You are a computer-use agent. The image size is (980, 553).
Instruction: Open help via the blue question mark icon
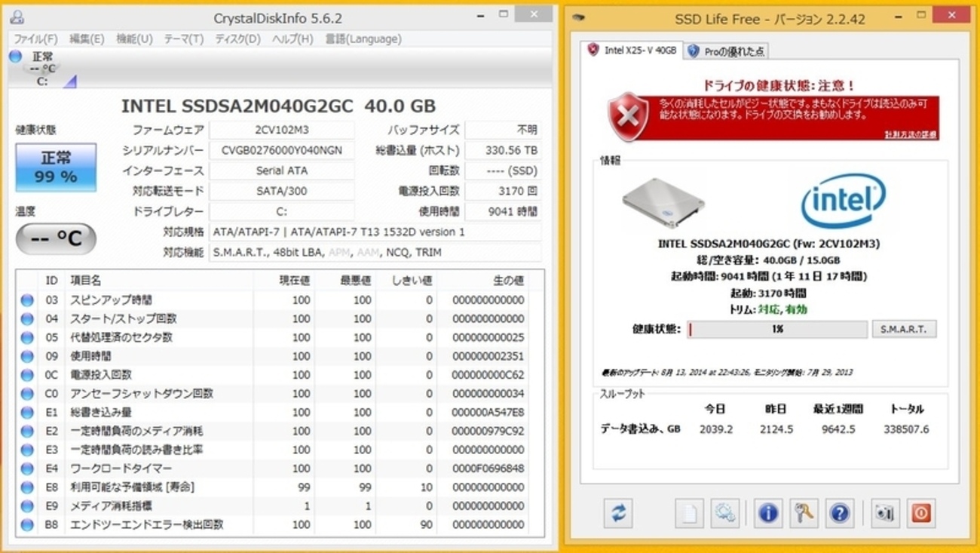tap(839, 513)
